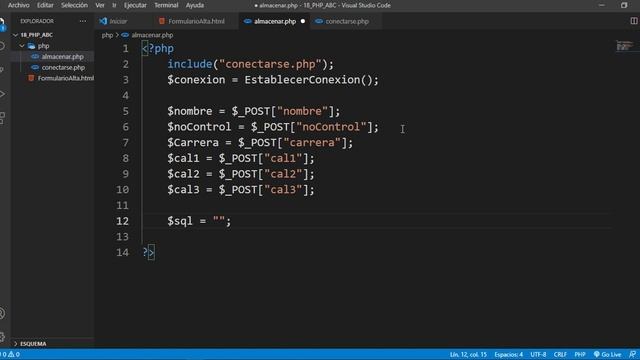640x360 pixels.
Task: Open Run and Debug view in activity bar
Action: coord(2,94)
